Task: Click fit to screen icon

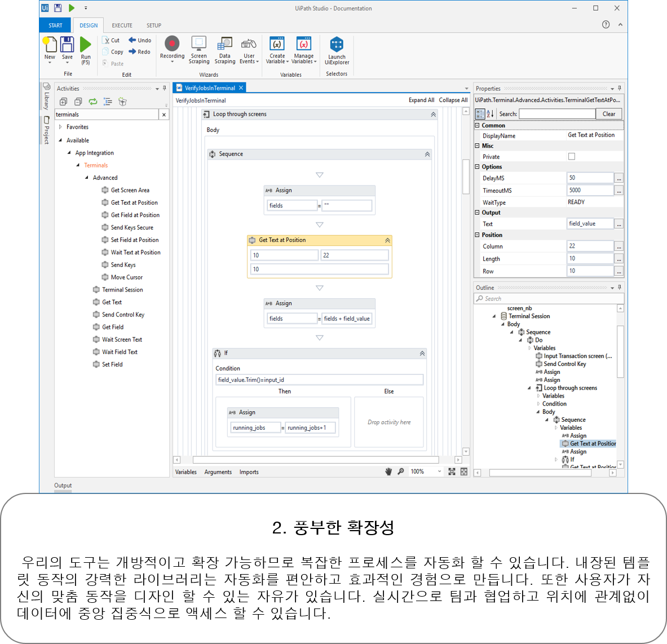Action: [x=452, y=471]
